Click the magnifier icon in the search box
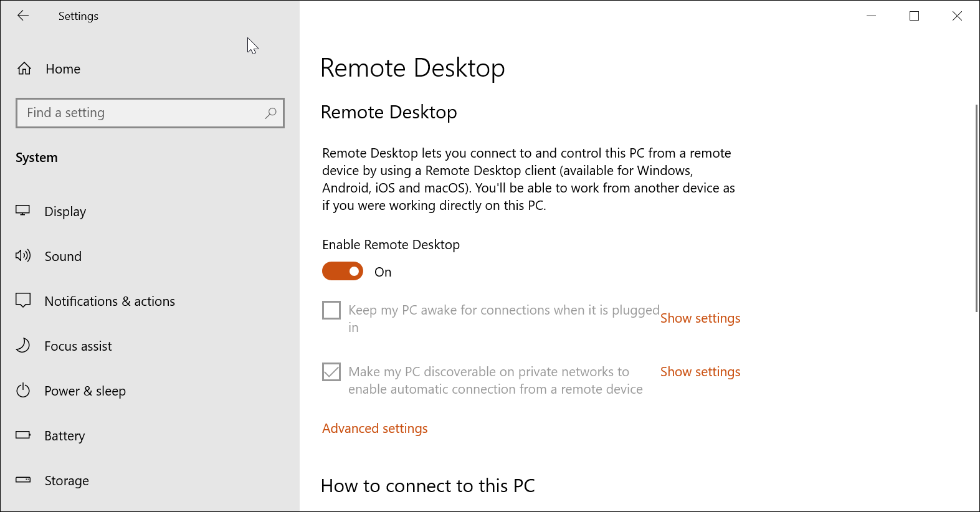The width and height of the screenshot is (980, 512). (271, 113)
